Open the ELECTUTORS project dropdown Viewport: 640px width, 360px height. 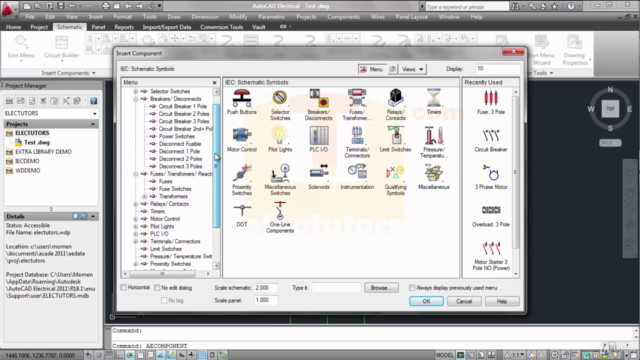[x=51, y=113]
